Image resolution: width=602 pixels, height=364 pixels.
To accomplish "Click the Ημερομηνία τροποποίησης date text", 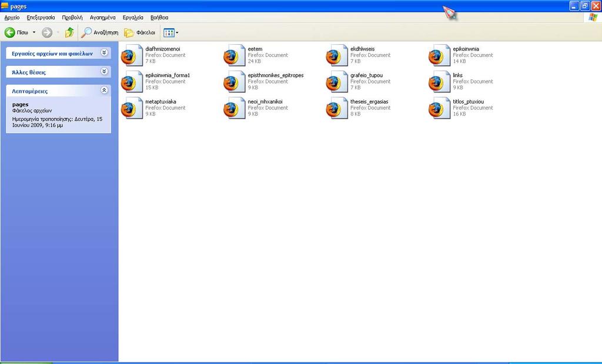I will (x=57, y=122).
